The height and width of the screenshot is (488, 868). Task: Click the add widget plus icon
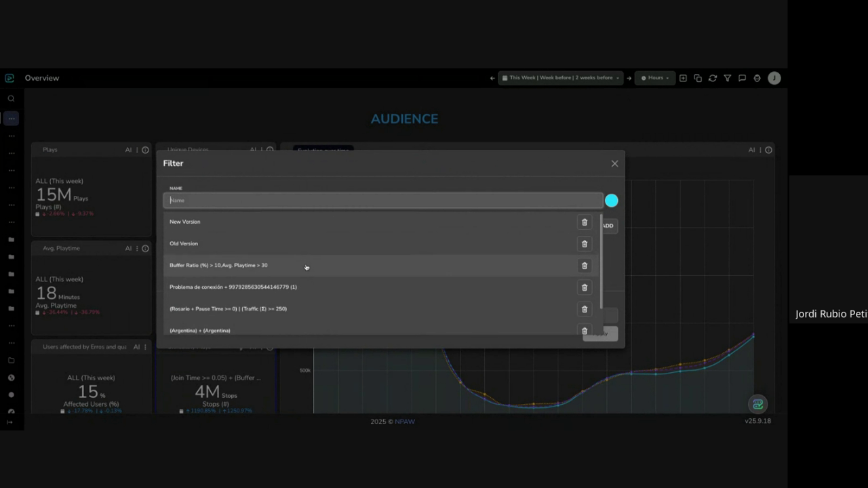(x=683, y=78)
